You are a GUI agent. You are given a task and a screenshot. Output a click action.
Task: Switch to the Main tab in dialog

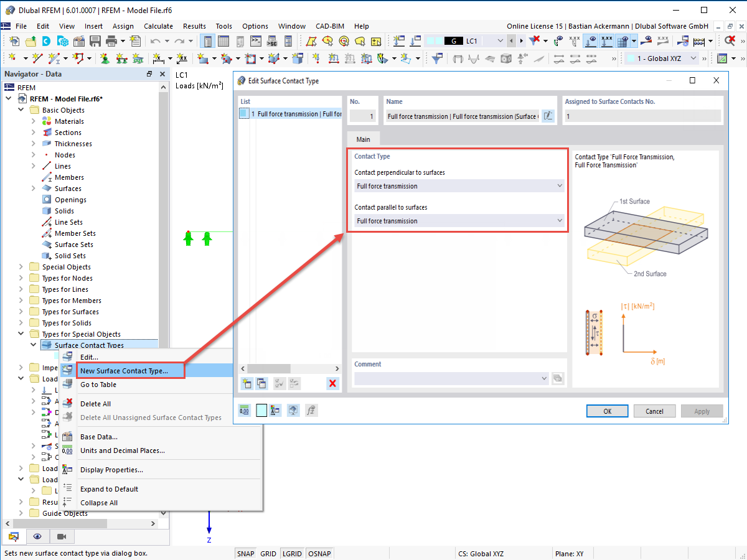363,139
